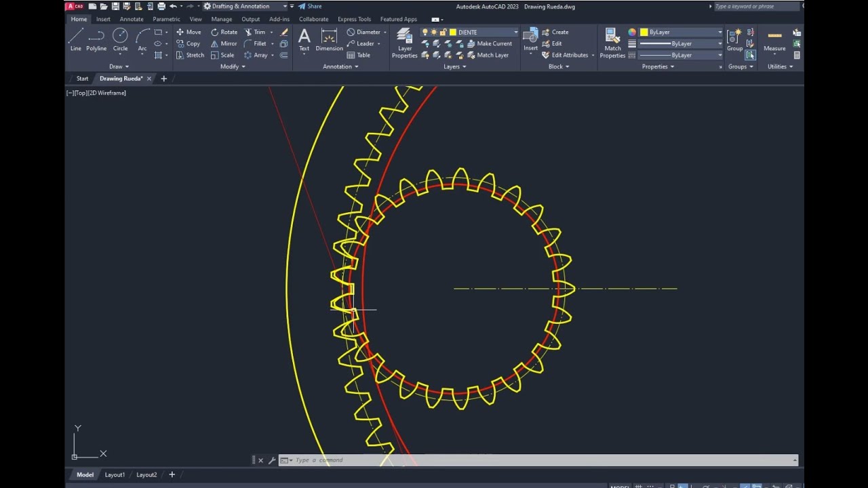Switch to the Manage ribbon tab
This screenshot has width=868, height=488.
tap(222, 19)
